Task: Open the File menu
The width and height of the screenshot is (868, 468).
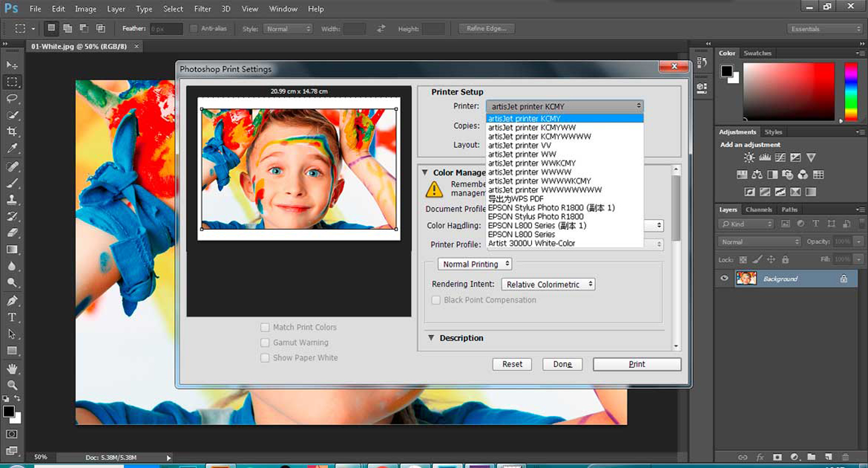Action: click(35, 9)
